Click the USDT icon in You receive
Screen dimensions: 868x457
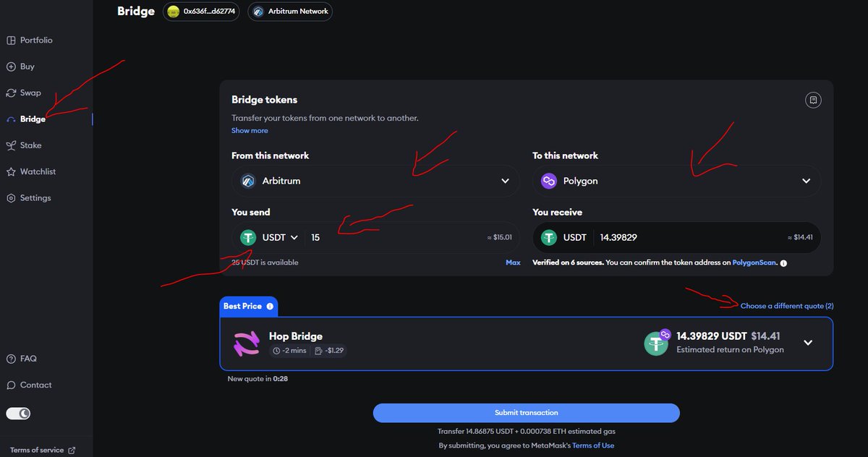point(550,237)
